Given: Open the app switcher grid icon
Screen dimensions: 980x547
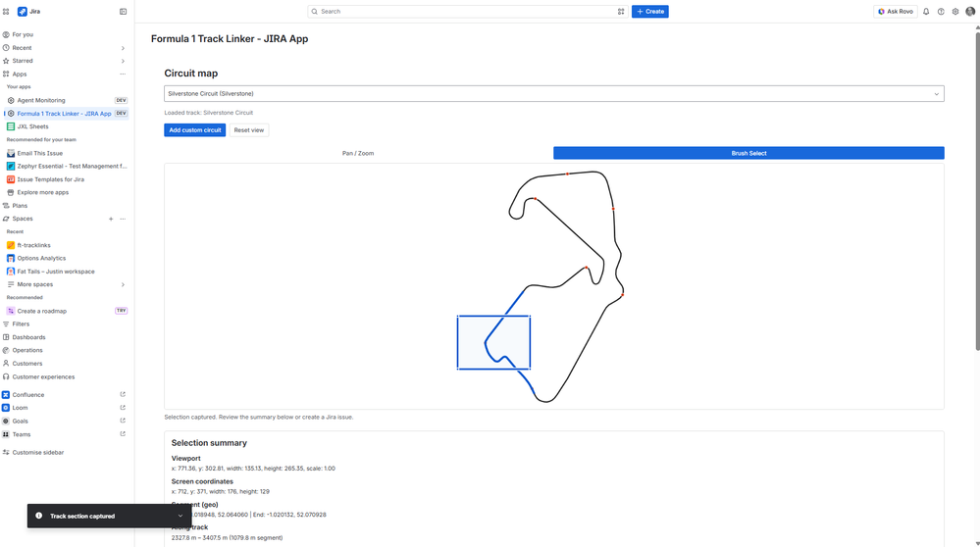Looking at the screenshot, I should coord(6,11).
